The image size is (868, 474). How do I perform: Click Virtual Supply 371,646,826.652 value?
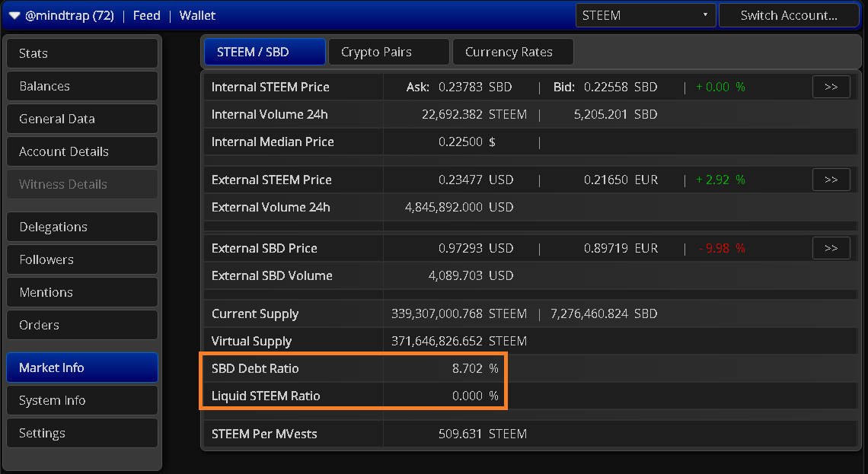[437, 342]
